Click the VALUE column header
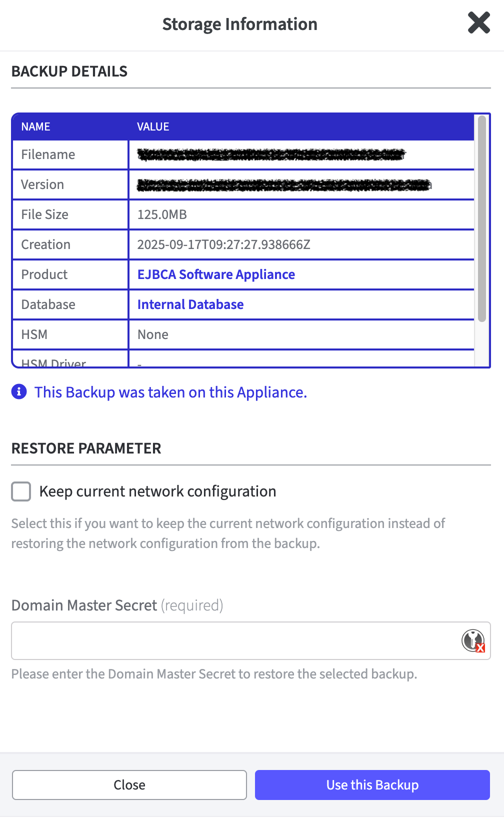Screen dimensions: 504x820 (153, 126)
